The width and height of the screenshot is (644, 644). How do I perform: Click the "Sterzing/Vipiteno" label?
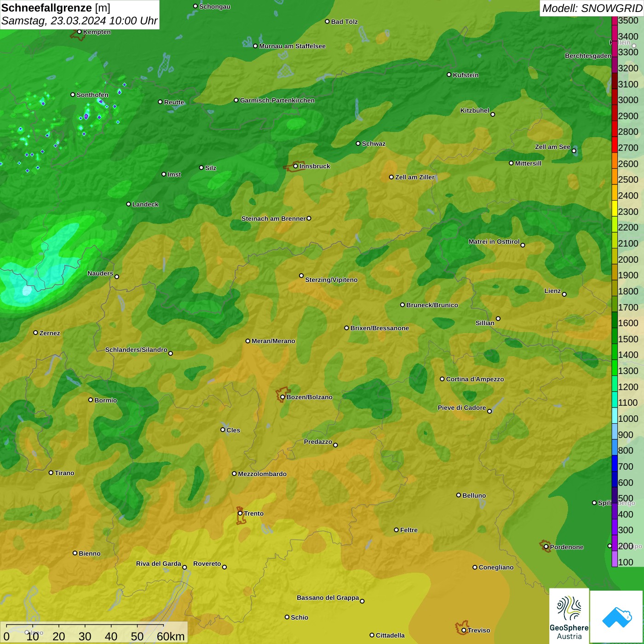click(x=331, y=280)
